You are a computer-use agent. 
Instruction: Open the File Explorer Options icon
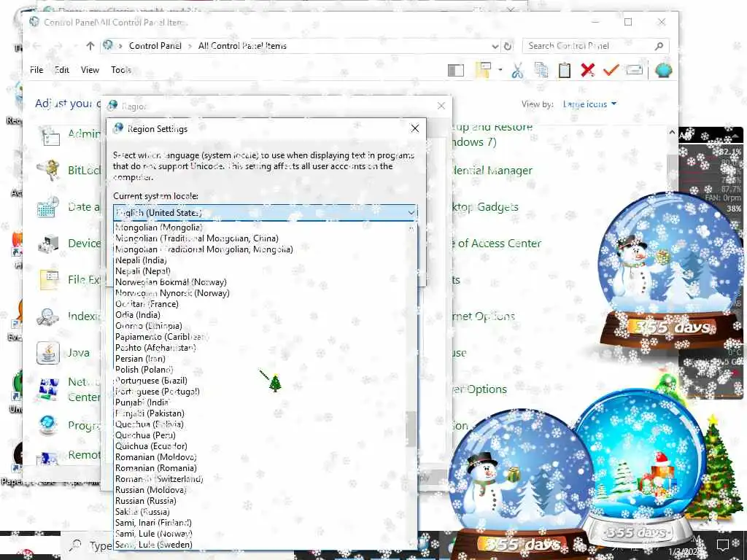click(48, 279)
